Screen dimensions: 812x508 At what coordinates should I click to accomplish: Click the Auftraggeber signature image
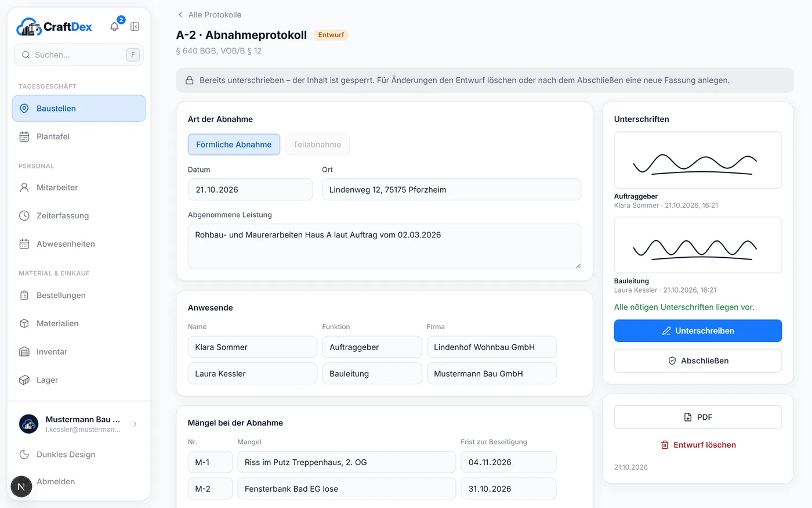pyautogui.click(x=698, y=160)
